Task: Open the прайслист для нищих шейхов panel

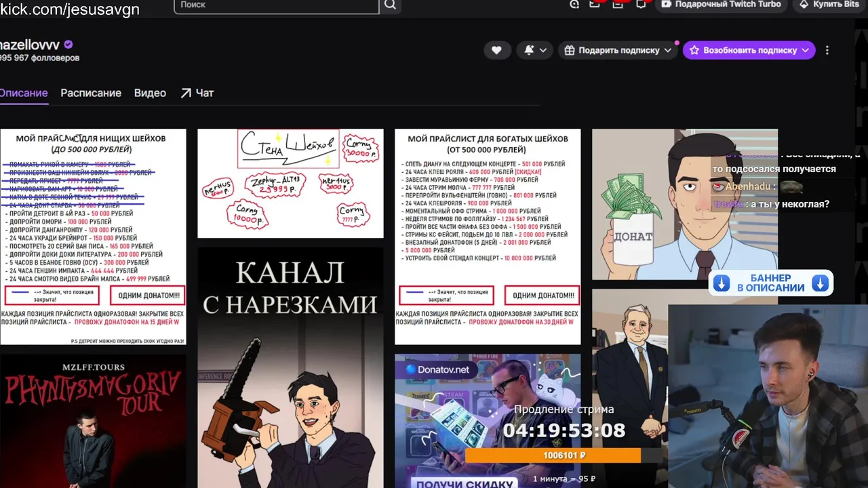Action: [x=93, y=237]
